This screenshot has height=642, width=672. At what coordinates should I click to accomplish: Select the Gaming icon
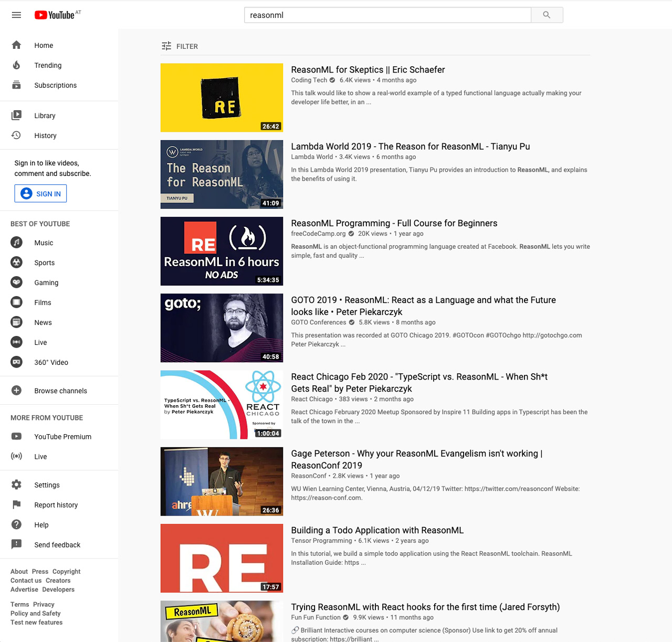point(17,282)
